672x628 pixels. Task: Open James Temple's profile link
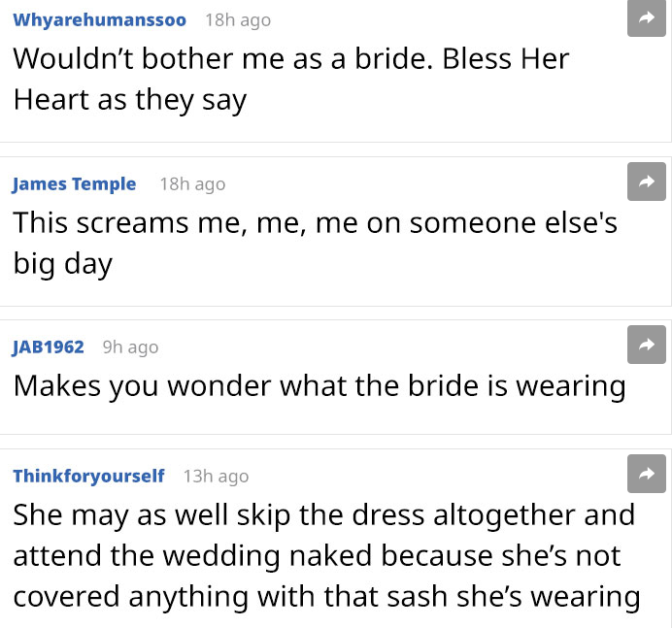coord(75,183)
